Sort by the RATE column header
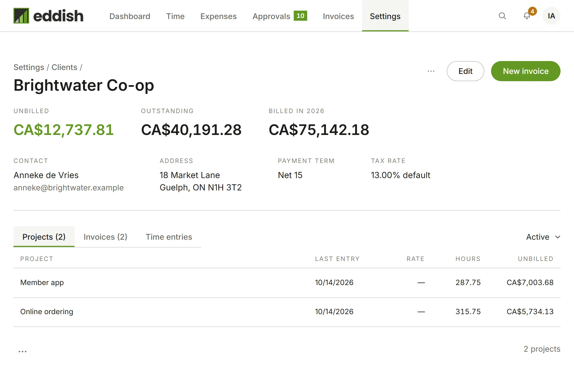 point(415,259)
